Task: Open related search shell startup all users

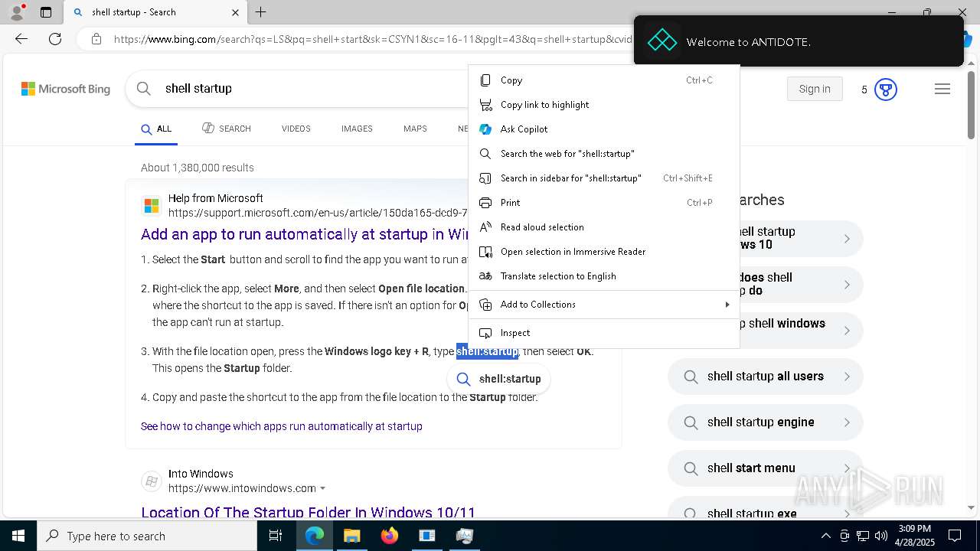Action: pyautogui.click(x=766, y=377)
